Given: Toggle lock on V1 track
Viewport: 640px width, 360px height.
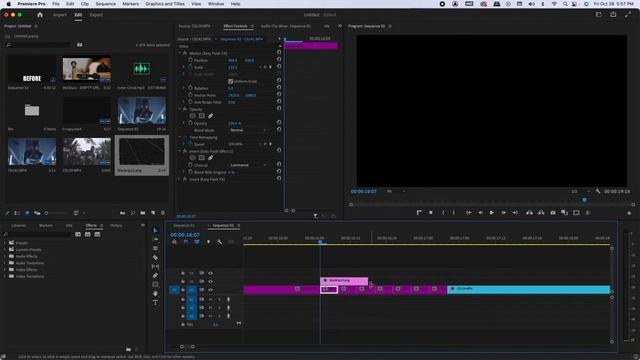Looking at the screenshot, I should [183, 290].
